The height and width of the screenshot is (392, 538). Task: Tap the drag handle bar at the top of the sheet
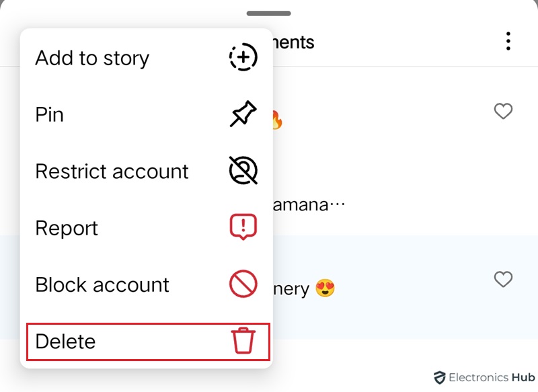tap(268, 13)
